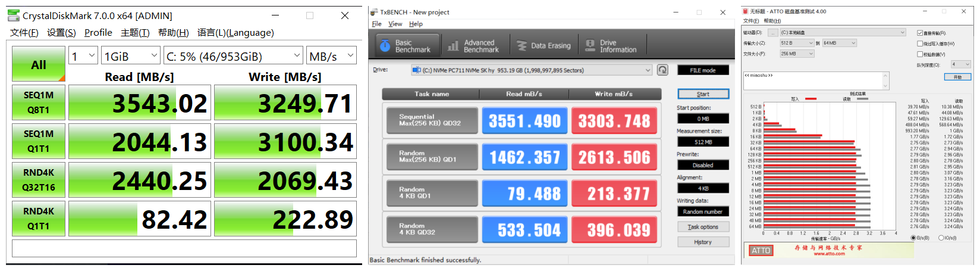Enable the 校验数据(V) checkbox
980x271 pixels.
[x=920, y=54]
